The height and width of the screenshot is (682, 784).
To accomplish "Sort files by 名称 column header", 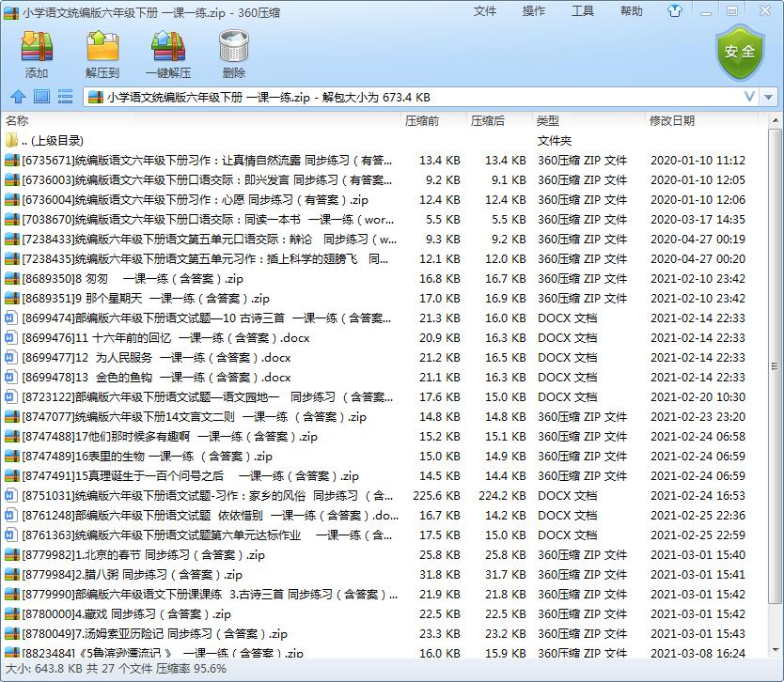I will click(16, 120).
